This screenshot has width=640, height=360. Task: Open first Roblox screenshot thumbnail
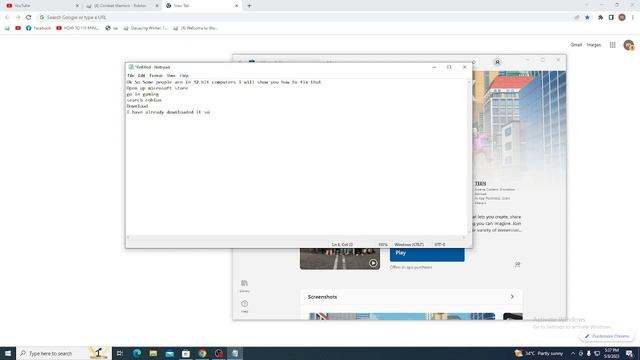click(x=402, y=316)
